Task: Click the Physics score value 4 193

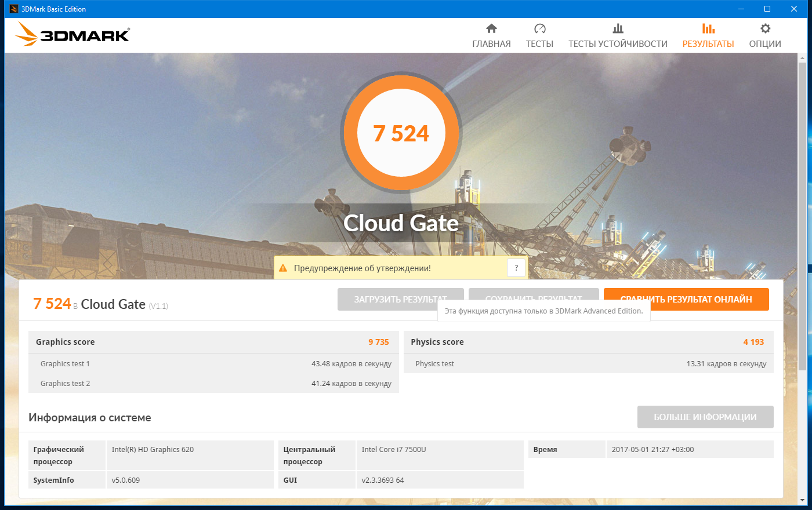Action: pos(753,342)
